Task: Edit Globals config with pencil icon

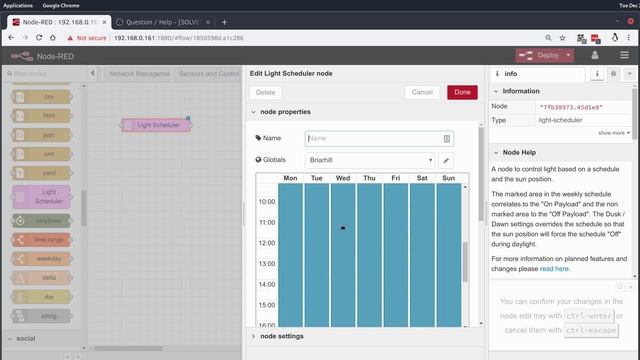Action: pyautogui.click(x=446, y=160)
